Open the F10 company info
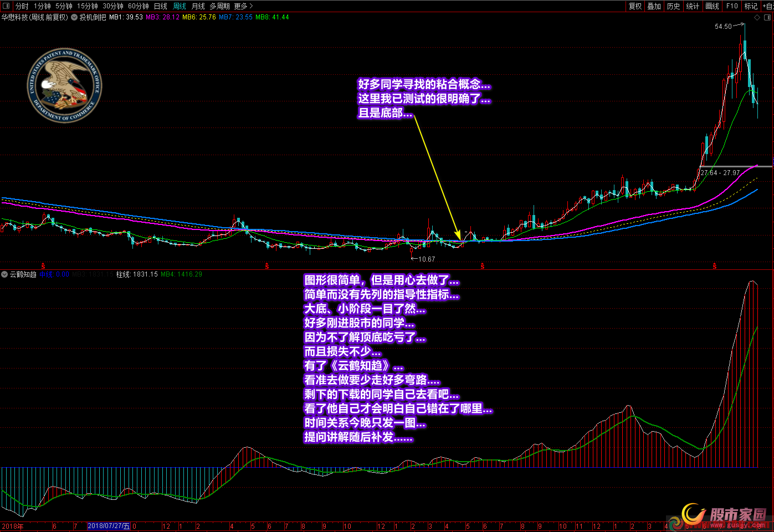Screen dimensions: 774x532 pos(732,6)
